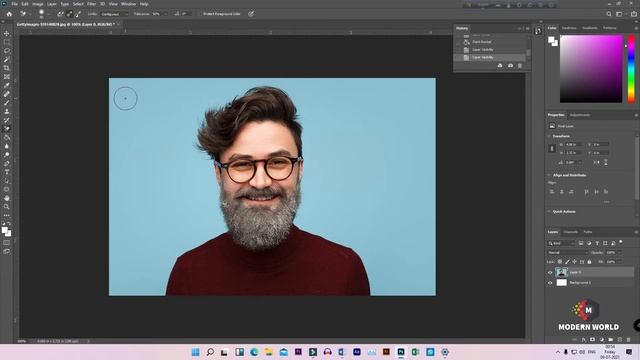Viewport: 640px width, 360px height.
Task: Choose Sampling: Continuous eyedropper icon
Action: (60, 14)
